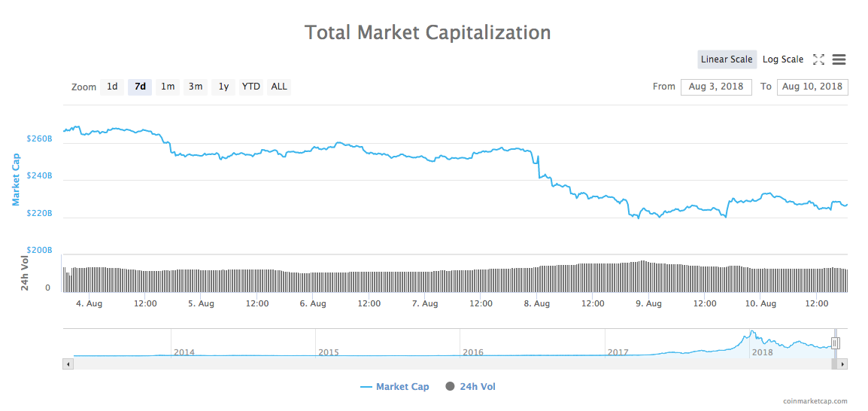This screenshot has width=868, height=411.
Task: Click the navigator right scroll arrow
Action: click(843, 364)
